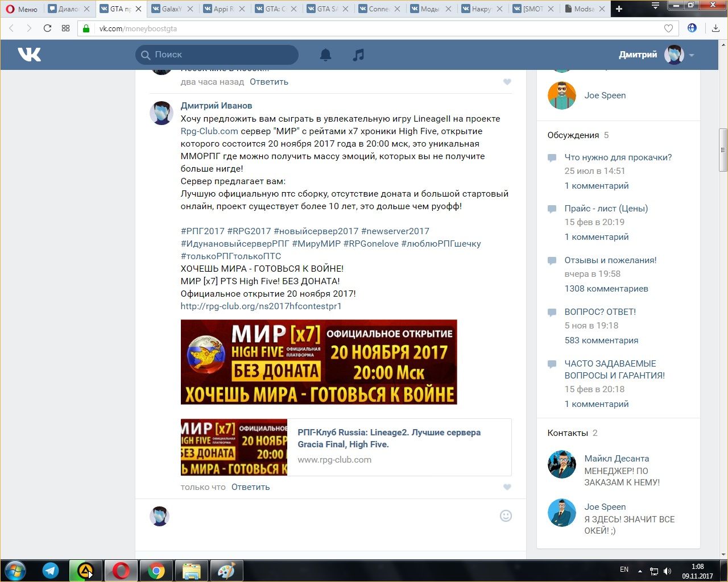This screenshot has height=582, width=728.
Task: Open discussion Прайс - лист (Цены)
Action: [x=606, y=209]
